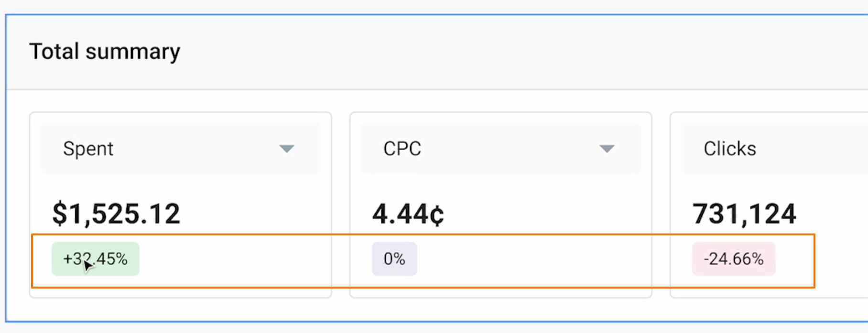This screenshot has width=868, height=333.
Task: Open the Spent metric dropdown
Action: tap(180, 149)
